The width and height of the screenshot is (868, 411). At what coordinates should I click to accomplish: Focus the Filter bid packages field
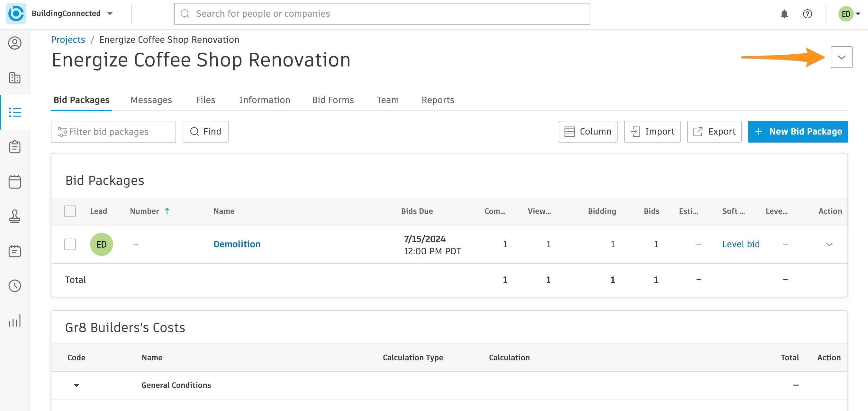pyautogui.click(x=113, y=132)
